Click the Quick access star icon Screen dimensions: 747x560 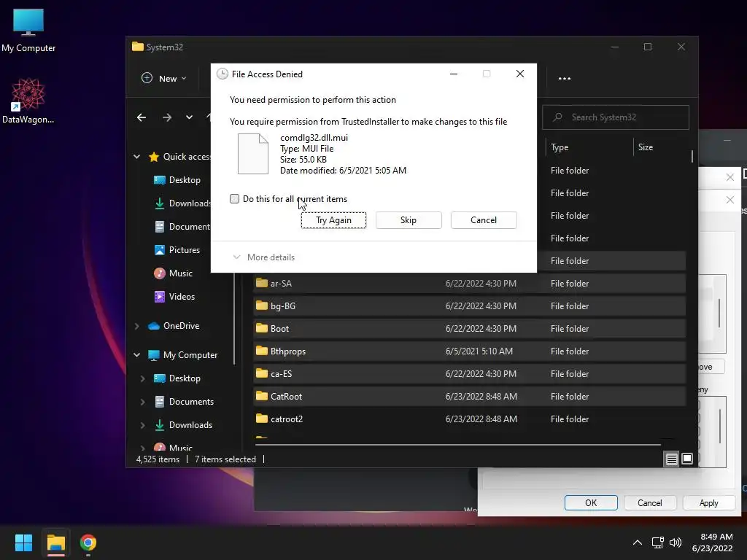tap(154, 157)
